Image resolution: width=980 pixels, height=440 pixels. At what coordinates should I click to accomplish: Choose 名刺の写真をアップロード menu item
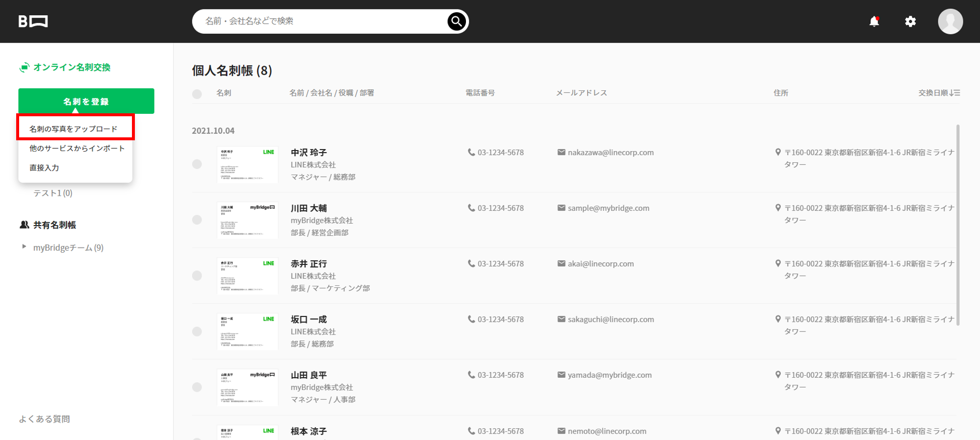[x=74, y=129]
